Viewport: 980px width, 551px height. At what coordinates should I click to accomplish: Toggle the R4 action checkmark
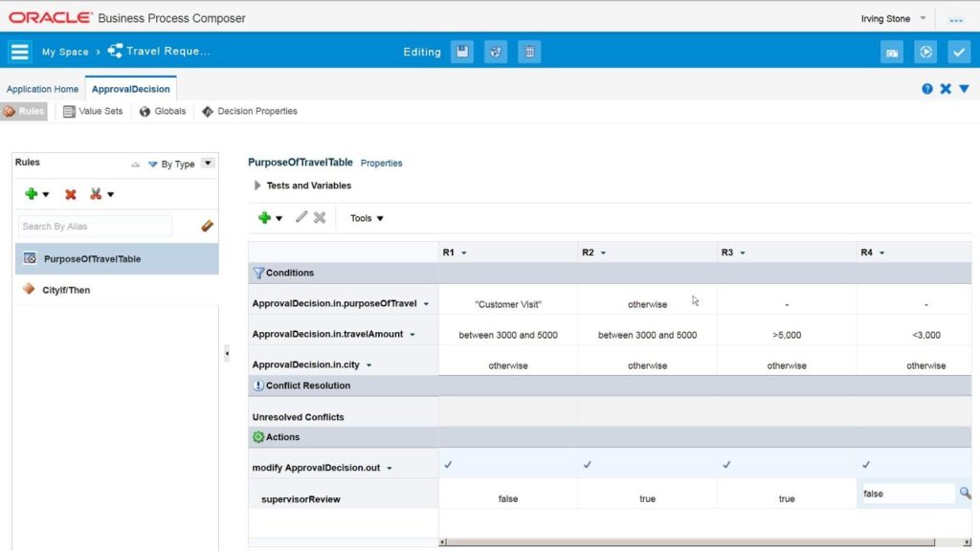866,465
